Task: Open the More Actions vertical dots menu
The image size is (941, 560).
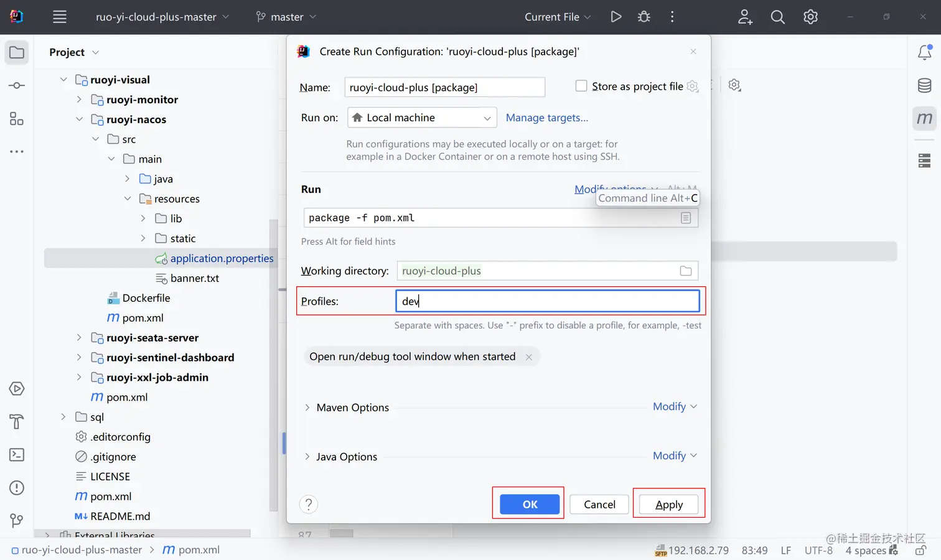Action: point(672,17)
